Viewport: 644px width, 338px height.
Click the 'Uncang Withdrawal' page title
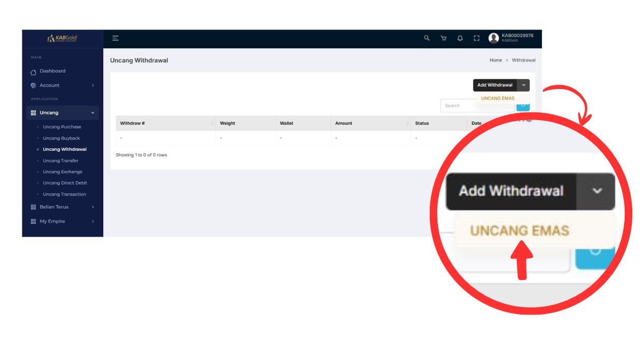pos(139,61)
